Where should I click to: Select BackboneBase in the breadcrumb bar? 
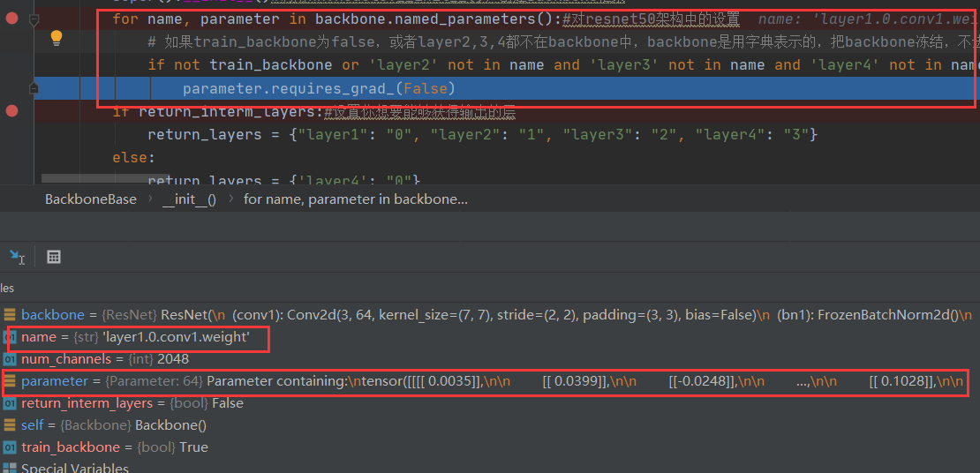tap(91, 199)
